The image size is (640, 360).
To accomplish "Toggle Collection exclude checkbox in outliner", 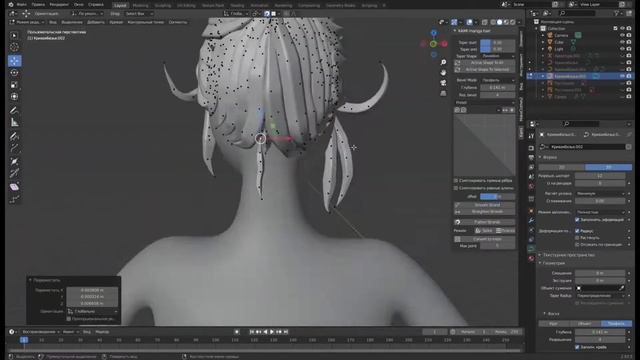I will (x=616, y=28).
